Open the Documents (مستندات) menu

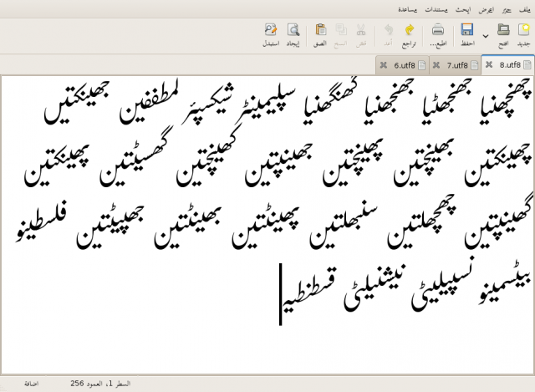[436, 10]
